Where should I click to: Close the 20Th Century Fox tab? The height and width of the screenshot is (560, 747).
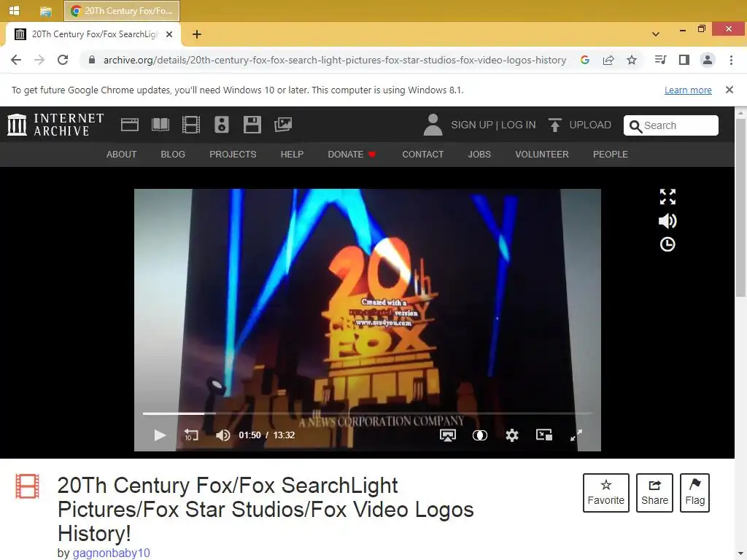pyautogui.click(x=169, y=34)
